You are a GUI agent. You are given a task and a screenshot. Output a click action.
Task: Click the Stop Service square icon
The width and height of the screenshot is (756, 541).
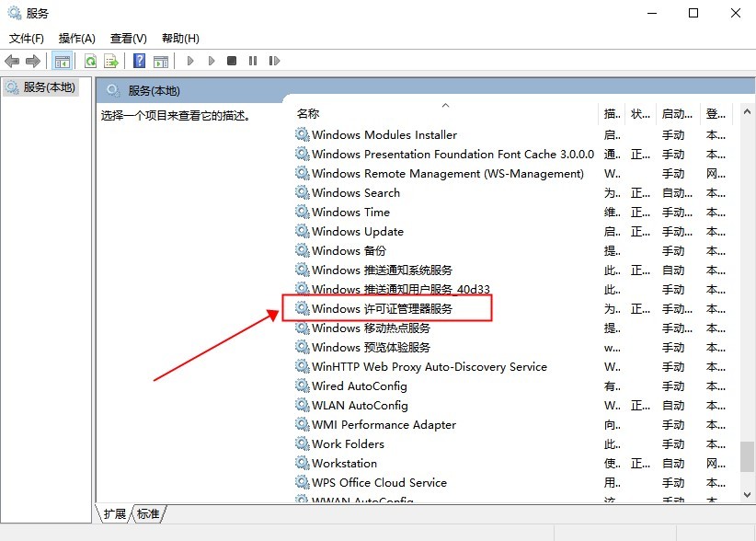[232, 61]
